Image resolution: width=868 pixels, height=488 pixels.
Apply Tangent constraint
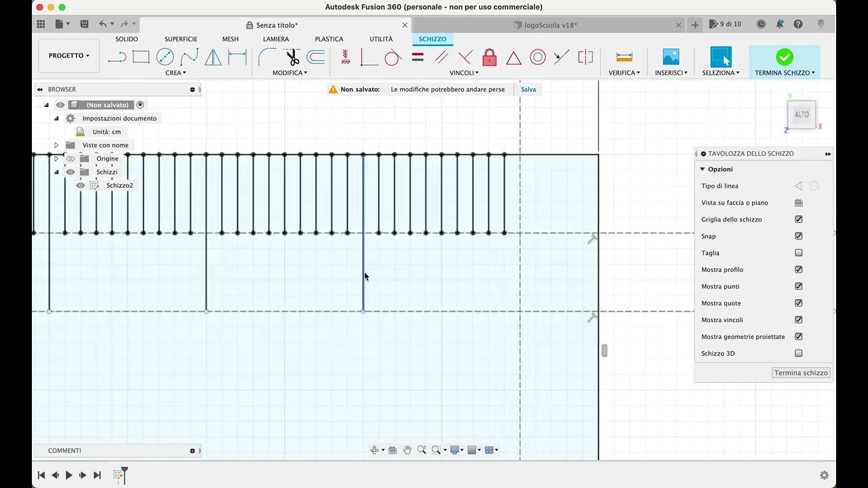click(x=393, y=58)
